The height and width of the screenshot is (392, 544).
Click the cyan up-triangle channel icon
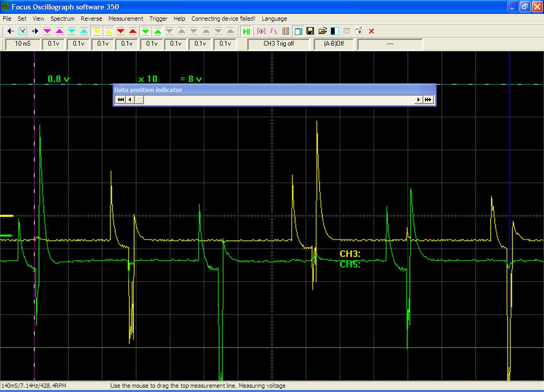tap(84, 31)
